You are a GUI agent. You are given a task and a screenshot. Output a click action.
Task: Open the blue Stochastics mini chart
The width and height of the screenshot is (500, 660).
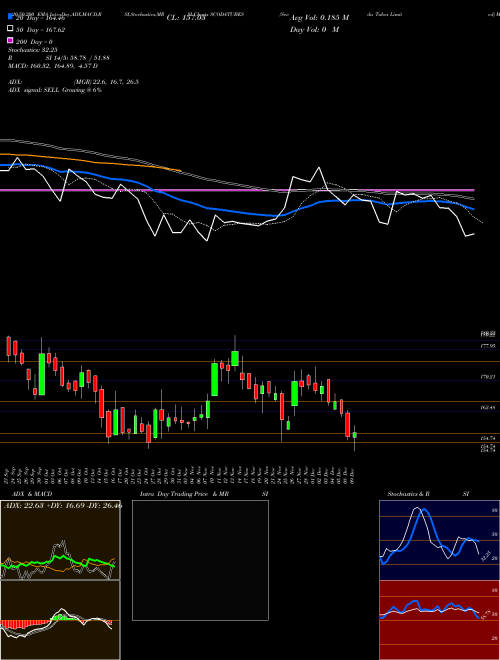[x=439, y=540]
